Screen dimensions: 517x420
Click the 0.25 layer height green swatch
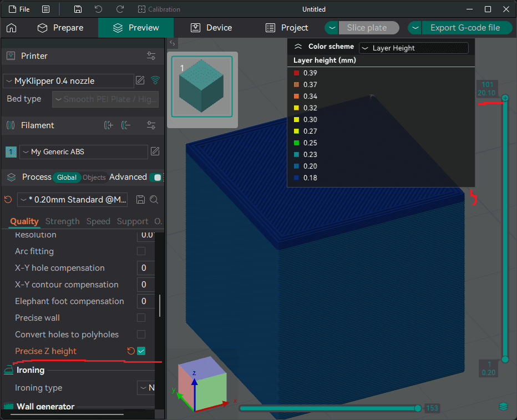(296, 143)
